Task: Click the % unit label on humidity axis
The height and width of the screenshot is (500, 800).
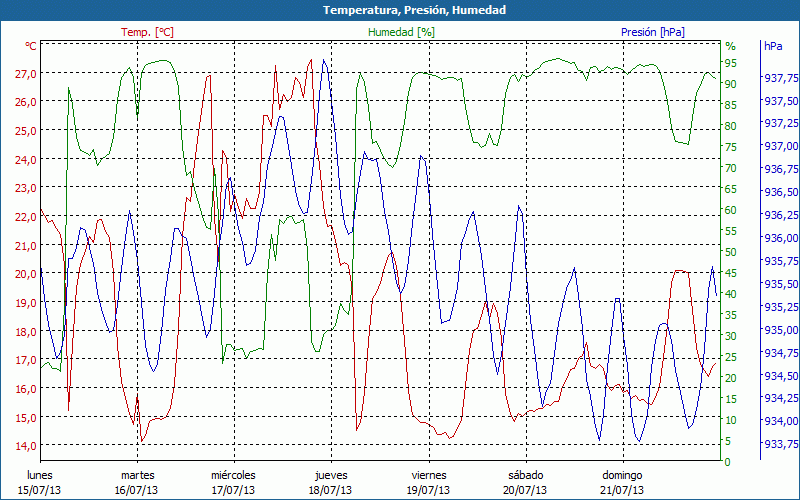Action: (730, 46)
